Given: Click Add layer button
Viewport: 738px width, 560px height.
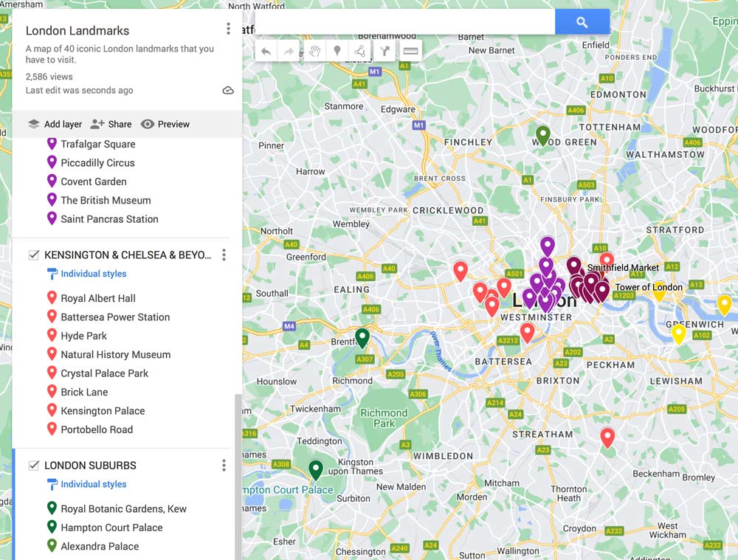Looking at the screenshot, I should pos(55,124).
